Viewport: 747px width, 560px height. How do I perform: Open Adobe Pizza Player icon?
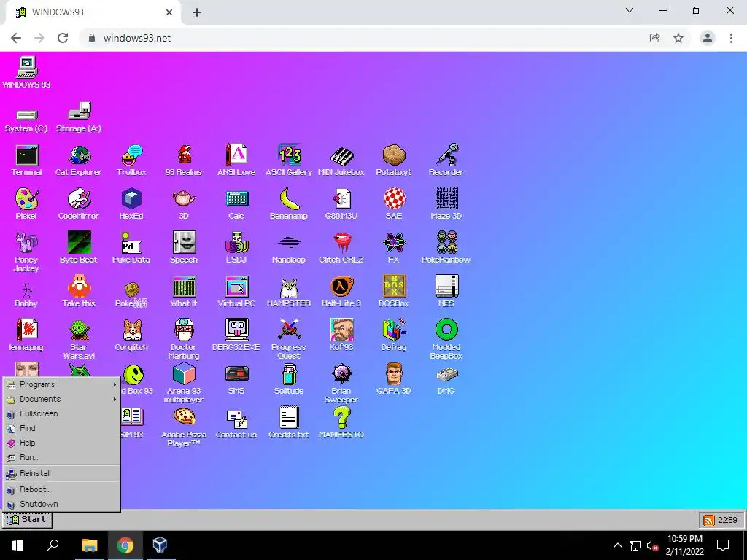pyautogui.click(x=183, y=427)
